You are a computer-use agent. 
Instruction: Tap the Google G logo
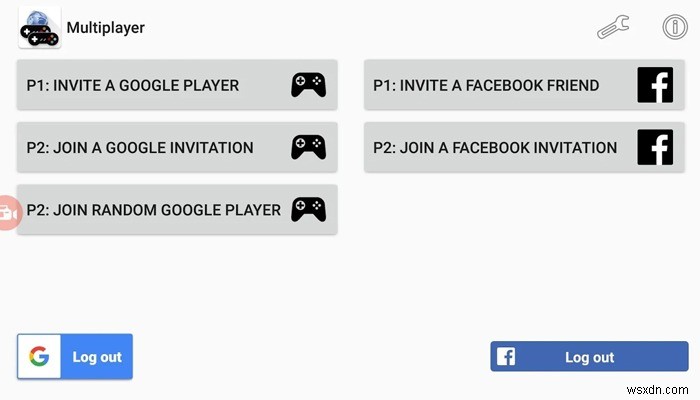coord(39,357)
